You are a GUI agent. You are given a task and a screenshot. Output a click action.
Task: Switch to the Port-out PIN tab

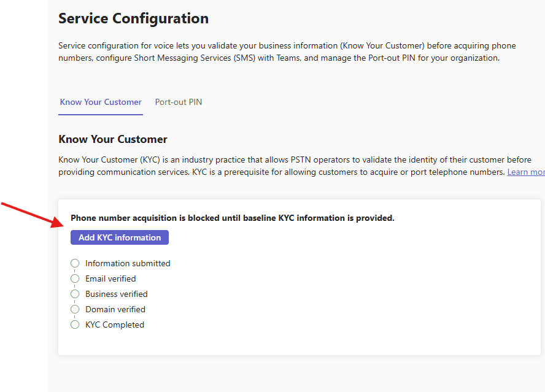178,102
